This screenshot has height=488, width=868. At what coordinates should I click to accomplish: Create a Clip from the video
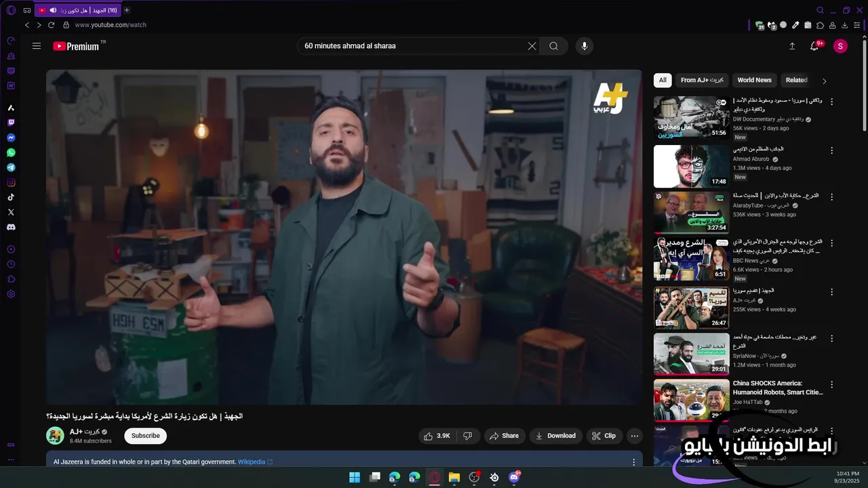click(604, 436)
